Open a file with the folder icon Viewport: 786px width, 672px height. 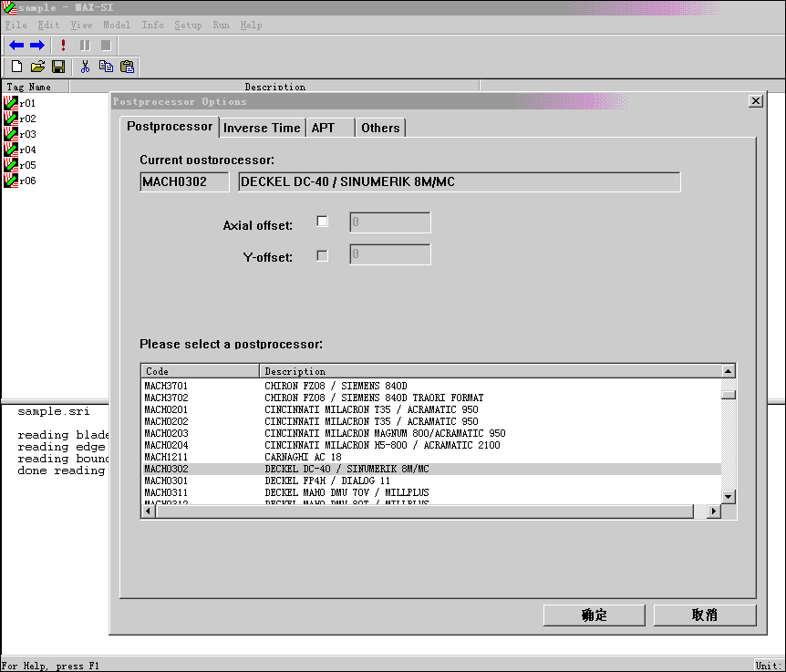(37, 67)
